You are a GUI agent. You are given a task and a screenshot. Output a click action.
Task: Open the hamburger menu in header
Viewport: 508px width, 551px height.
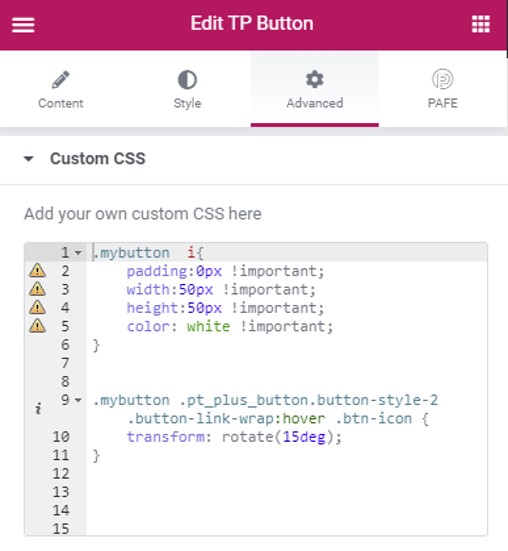click(x=23, y=25)
